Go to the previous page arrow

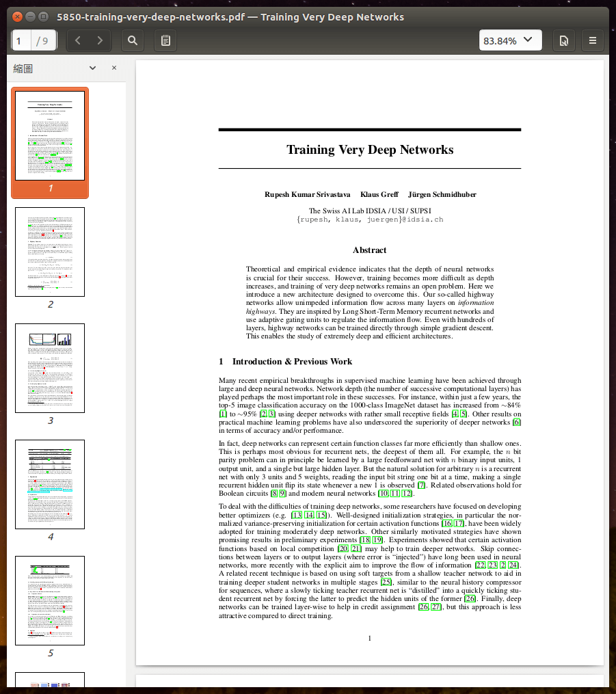78,41
